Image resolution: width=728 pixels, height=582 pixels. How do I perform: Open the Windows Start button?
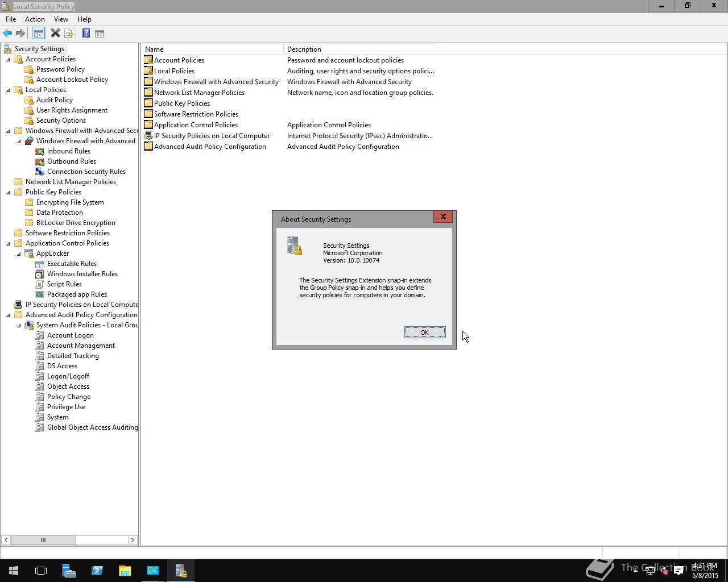(x=14, y=571)
